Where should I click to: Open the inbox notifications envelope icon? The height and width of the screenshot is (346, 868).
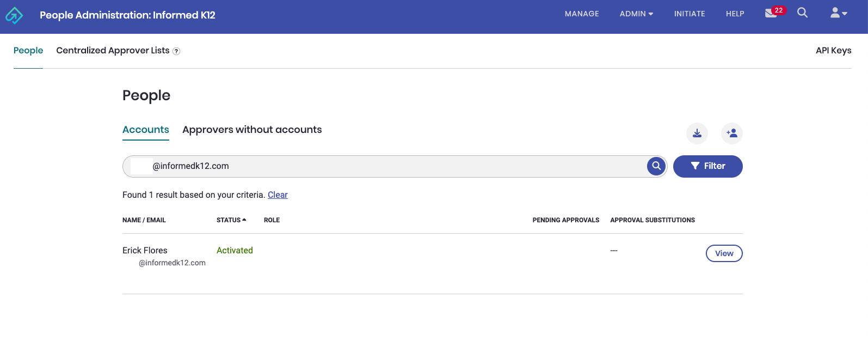click(x=771, y=13)
